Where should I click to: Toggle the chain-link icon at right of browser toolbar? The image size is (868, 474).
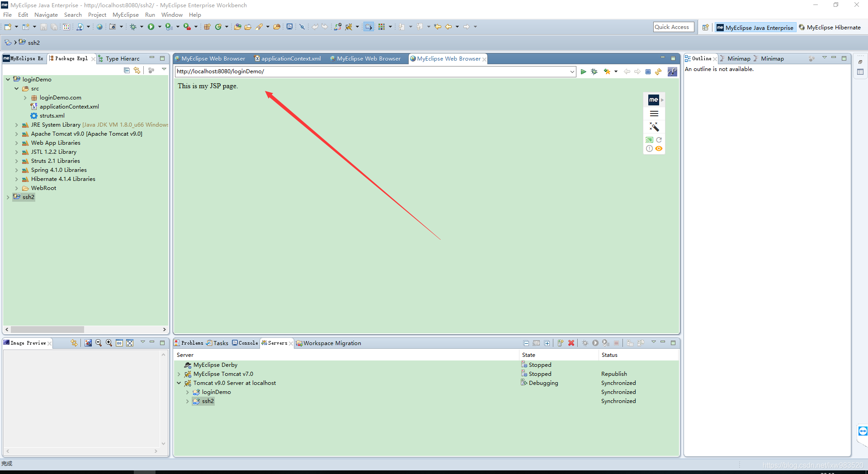(672, 71)
